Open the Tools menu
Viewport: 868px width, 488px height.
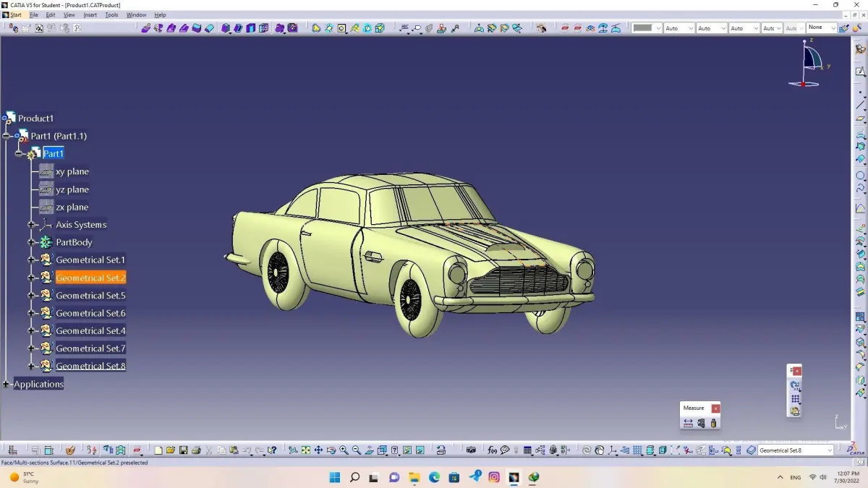coord(111,14)
